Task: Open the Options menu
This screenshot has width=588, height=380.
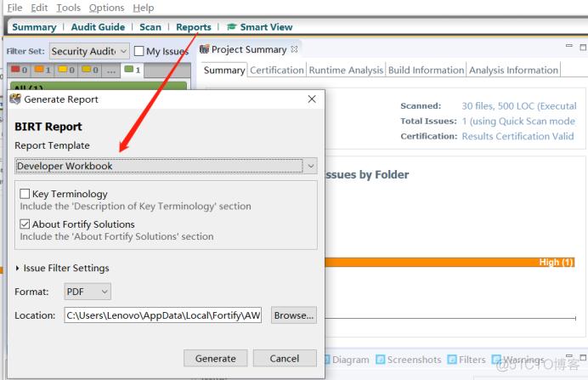Action: click(x=106, y=8)
